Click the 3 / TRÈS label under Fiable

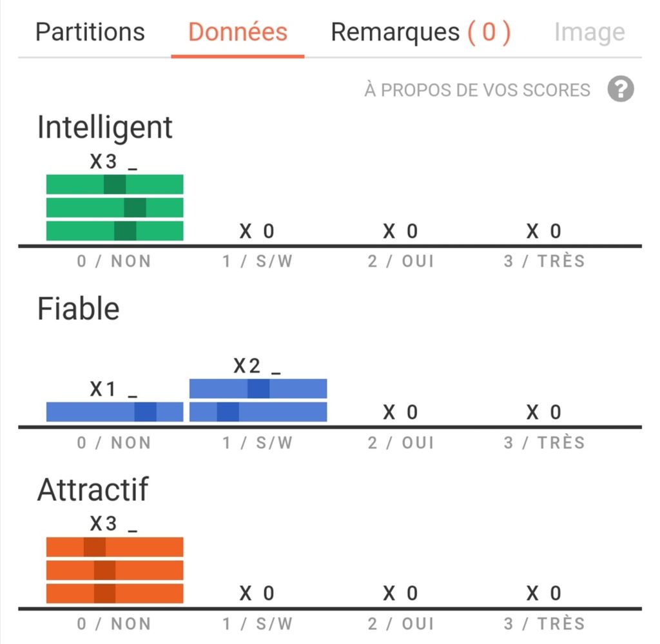pyautogui.click(x=545, y=443)
